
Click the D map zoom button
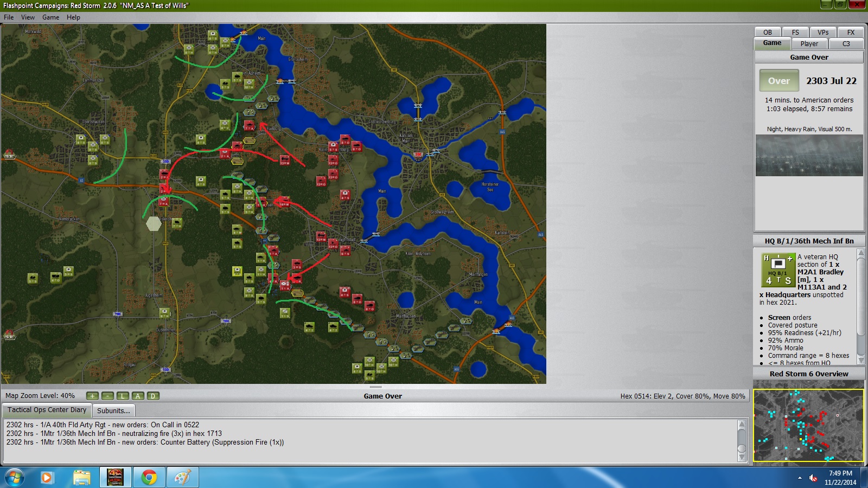[x=153, y=396]
